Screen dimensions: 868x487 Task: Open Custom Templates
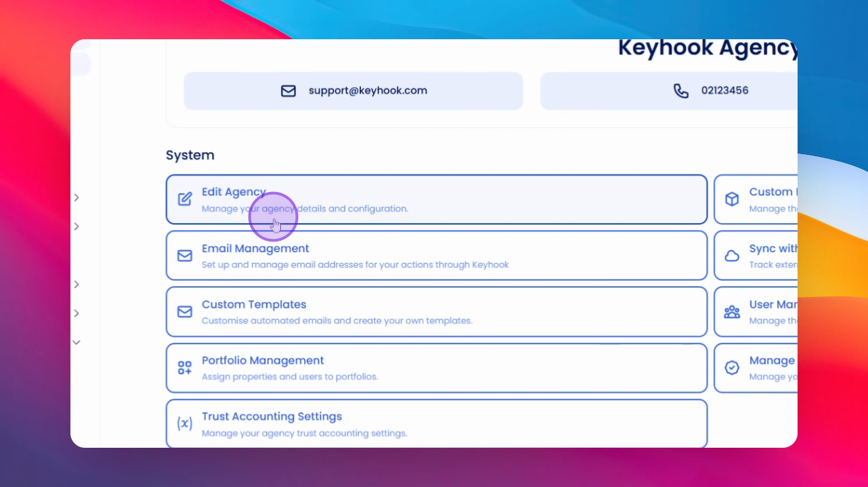(x=437, y=312)
